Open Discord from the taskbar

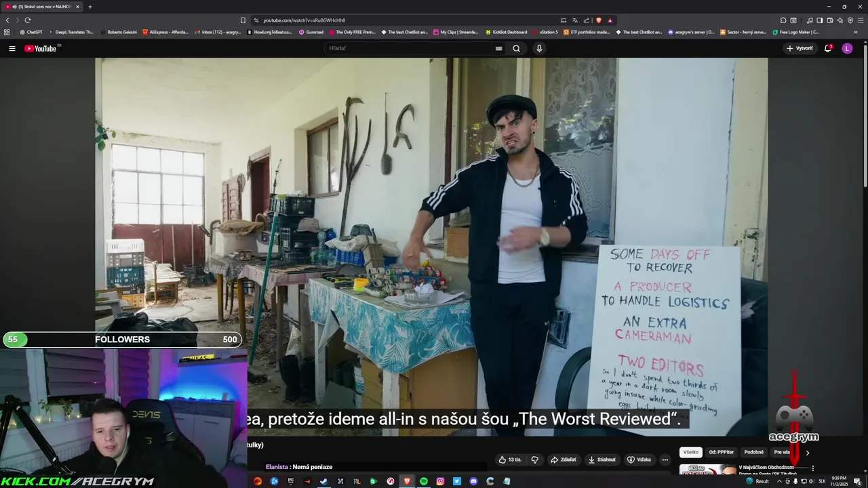click(473, 481)
